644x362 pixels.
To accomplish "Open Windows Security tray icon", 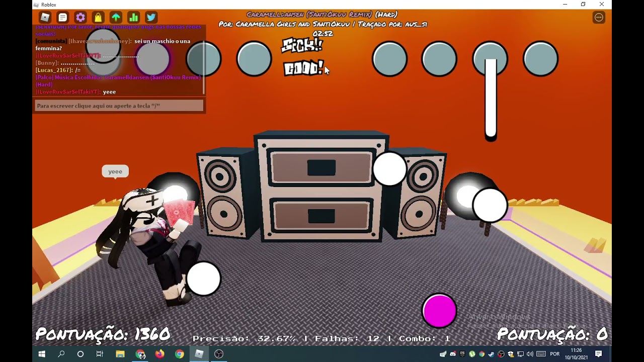I will tap(511, 354).
